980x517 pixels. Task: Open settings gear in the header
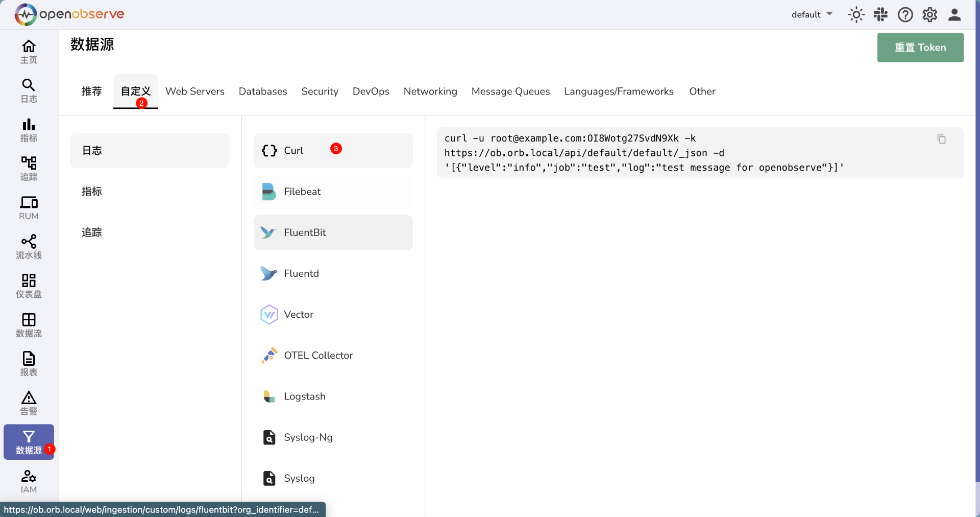click(929, 15)
